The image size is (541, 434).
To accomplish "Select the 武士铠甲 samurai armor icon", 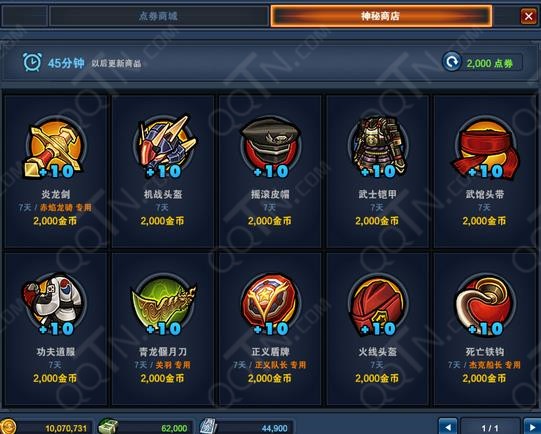I will click(378, 148).
